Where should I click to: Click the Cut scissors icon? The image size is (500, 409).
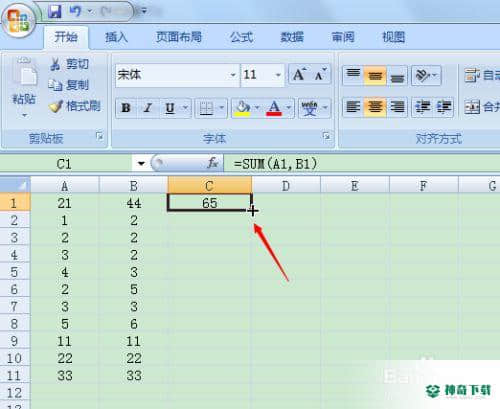[x=55, y=64]
